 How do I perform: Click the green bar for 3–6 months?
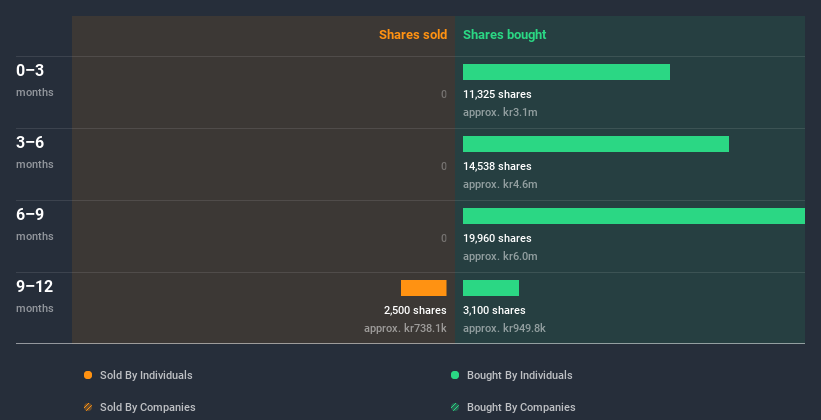tap(596, 144)
